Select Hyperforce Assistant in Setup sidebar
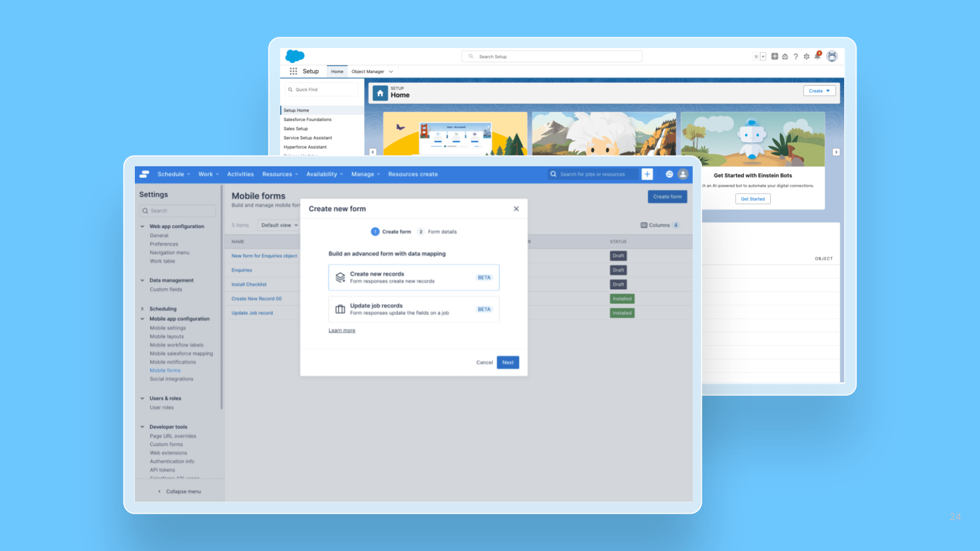Viewport: 980px width, 551px height. tap(305, 147)
